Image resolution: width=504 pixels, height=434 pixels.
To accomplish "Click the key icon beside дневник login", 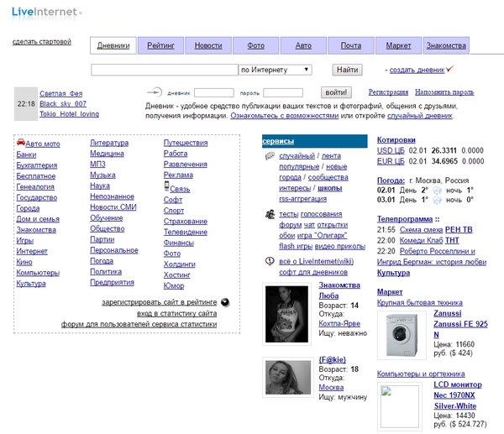I will (154, 92).
